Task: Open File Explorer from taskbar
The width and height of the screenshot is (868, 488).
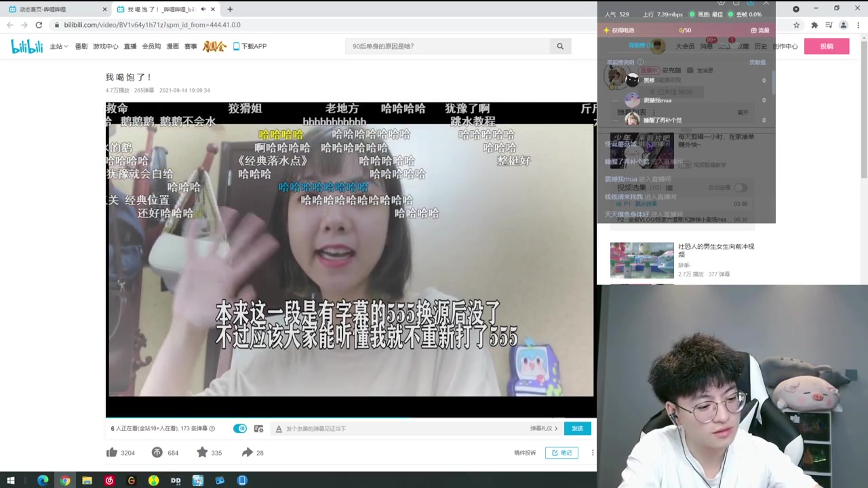Action: [x=87, y=481]
